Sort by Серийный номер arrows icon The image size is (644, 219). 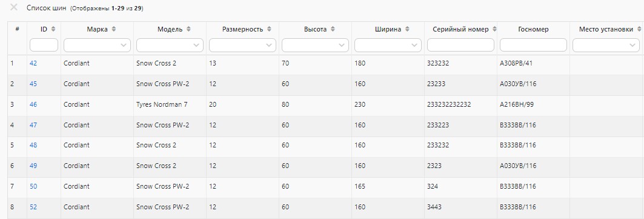(494, 29)
